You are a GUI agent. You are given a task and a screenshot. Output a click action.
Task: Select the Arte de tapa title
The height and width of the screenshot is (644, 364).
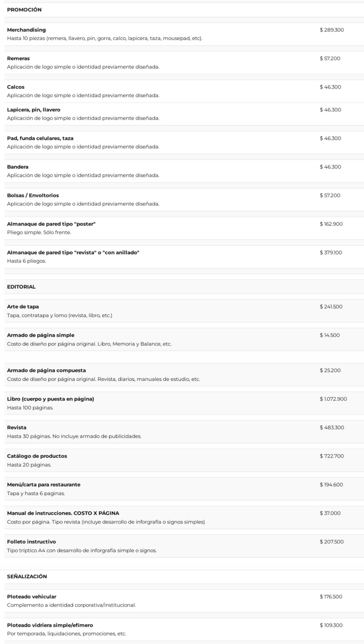[23, 307]
